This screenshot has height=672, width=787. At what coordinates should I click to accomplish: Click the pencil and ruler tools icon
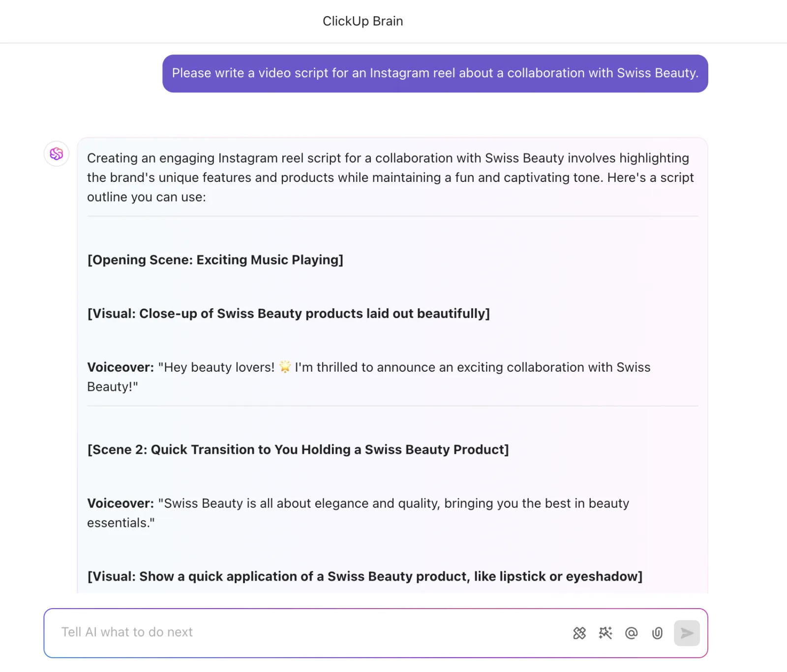579,633
